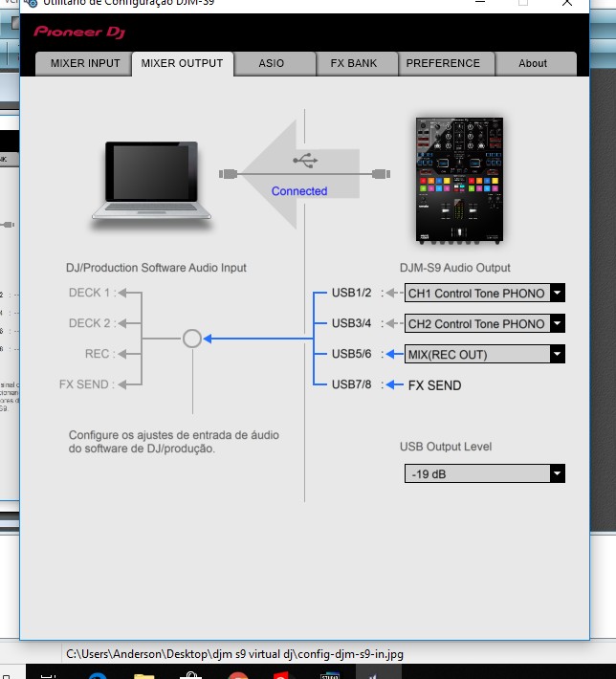The width and height of the screenshot is (616, 679).
Task: Click the circular node in the routing diagram
Action: (x=192, y=339)
